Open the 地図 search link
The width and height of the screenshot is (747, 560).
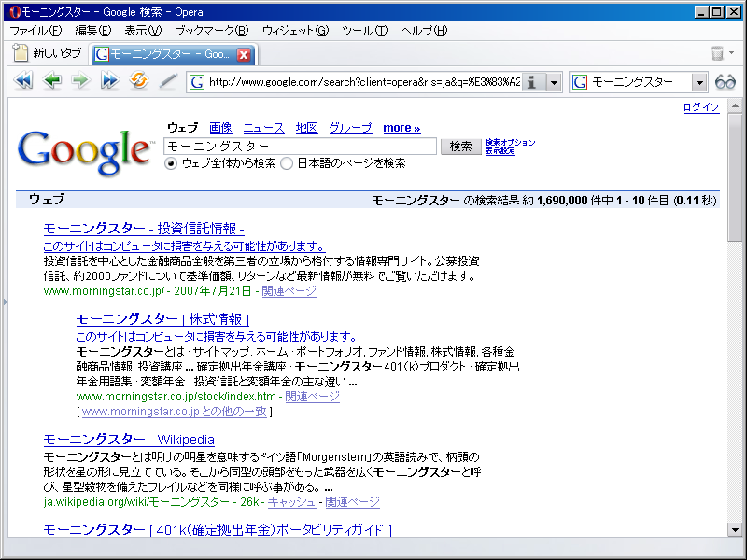point(307,128)
